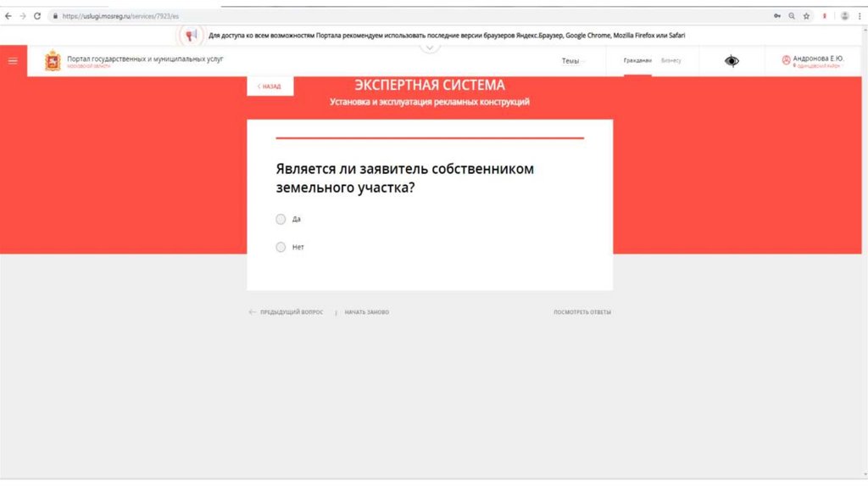Click НАЧАТЬ ЗАНОВО link
The image size is (868, 487).
366,312
